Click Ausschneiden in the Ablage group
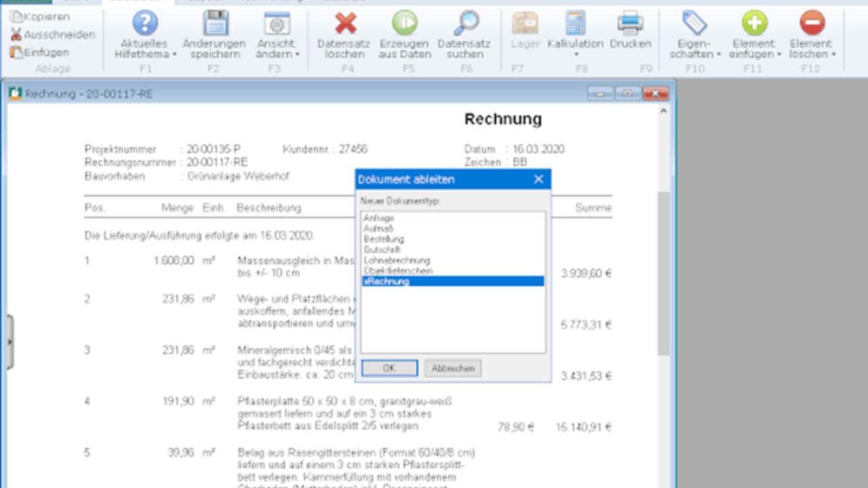Viewport: 868px width, 488px height. coord(53,35)
